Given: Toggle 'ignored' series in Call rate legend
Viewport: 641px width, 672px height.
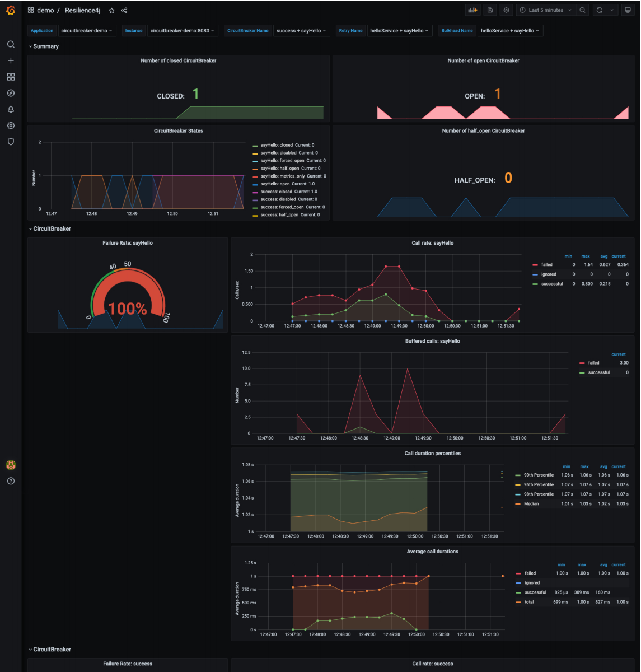Looking at the screenshot, I should click(549, 274).
